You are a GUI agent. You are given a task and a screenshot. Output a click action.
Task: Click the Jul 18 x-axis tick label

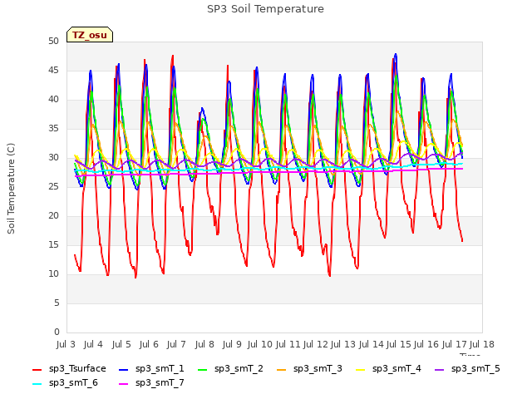coord(482,344)
